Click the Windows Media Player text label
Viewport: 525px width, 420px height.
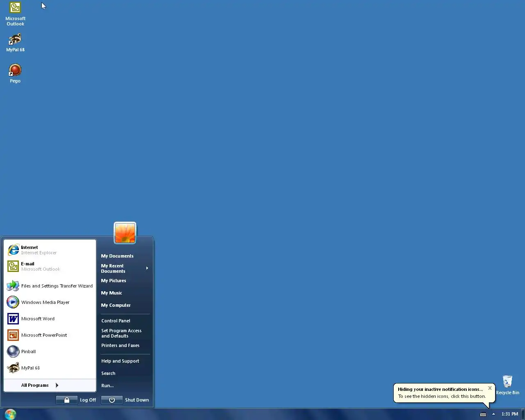(45, 302)
